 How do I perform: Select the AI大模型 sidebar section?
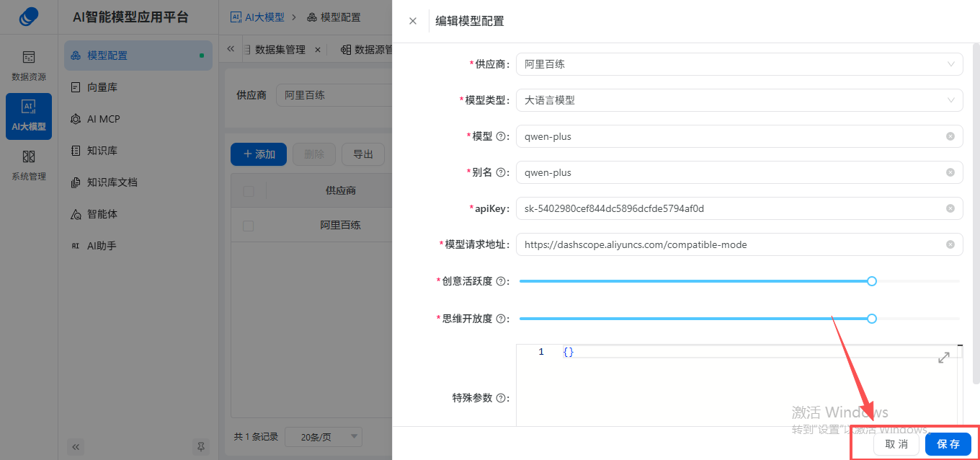point(29,116)
